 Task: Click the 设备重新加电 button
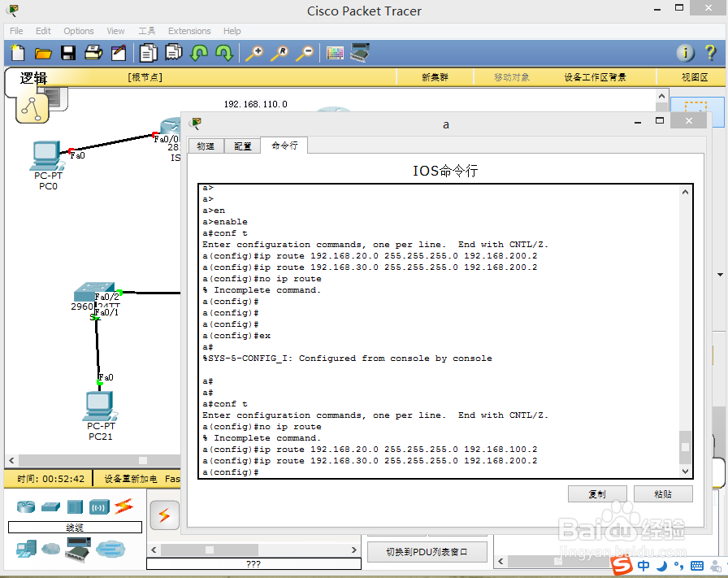(x=131, y=479)
